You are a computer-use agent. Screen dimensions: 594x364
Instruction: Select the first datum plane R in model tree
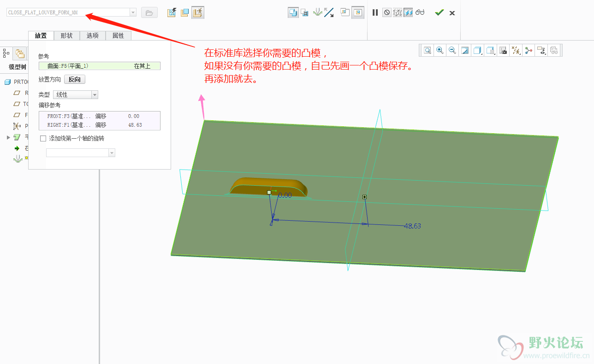(x=21, y=93)
